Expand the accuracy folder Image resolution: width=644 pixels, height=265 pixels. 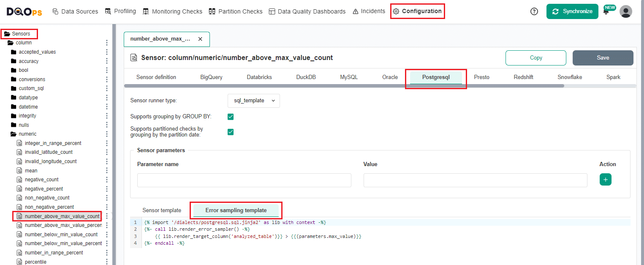tap(14, 61)
